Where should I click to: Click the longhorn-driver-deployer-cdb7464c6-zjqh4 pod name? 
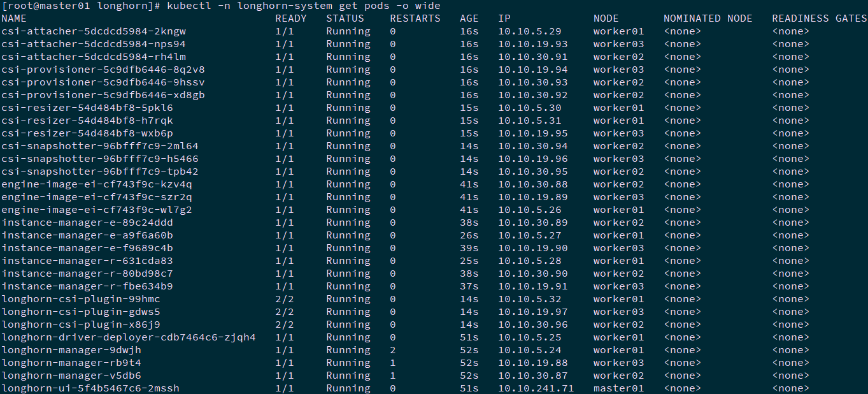(129, 337)
